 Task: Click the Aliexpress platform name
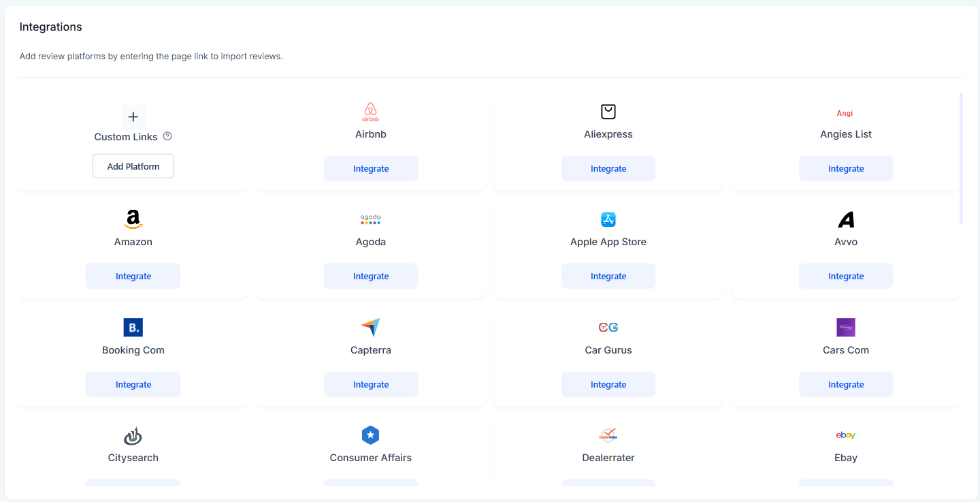(x=608, y=134)
